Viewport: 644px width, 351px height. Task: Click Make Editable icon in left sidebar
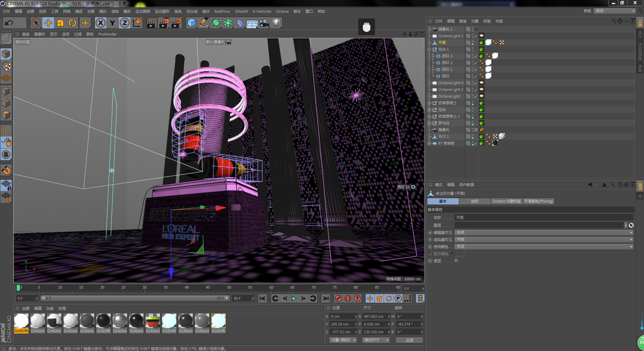click(6, 39)
